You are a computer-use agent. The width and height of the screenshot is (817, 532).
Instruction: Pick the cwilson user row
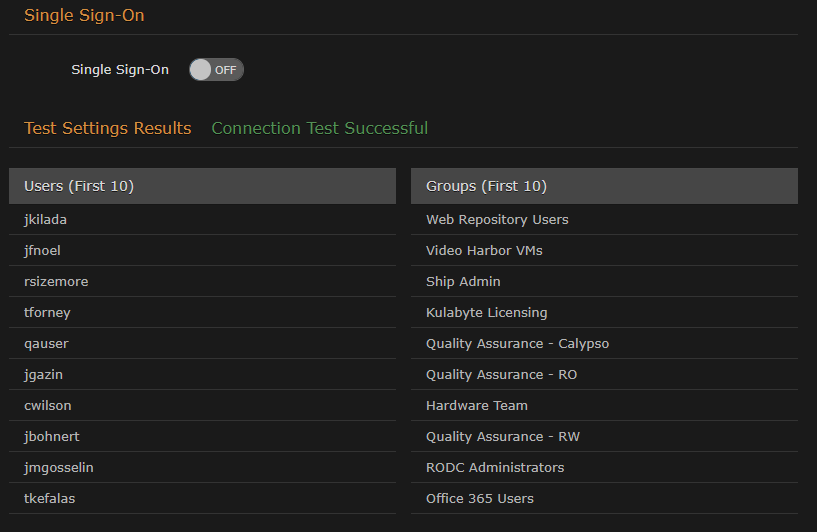tap(48, 405)
